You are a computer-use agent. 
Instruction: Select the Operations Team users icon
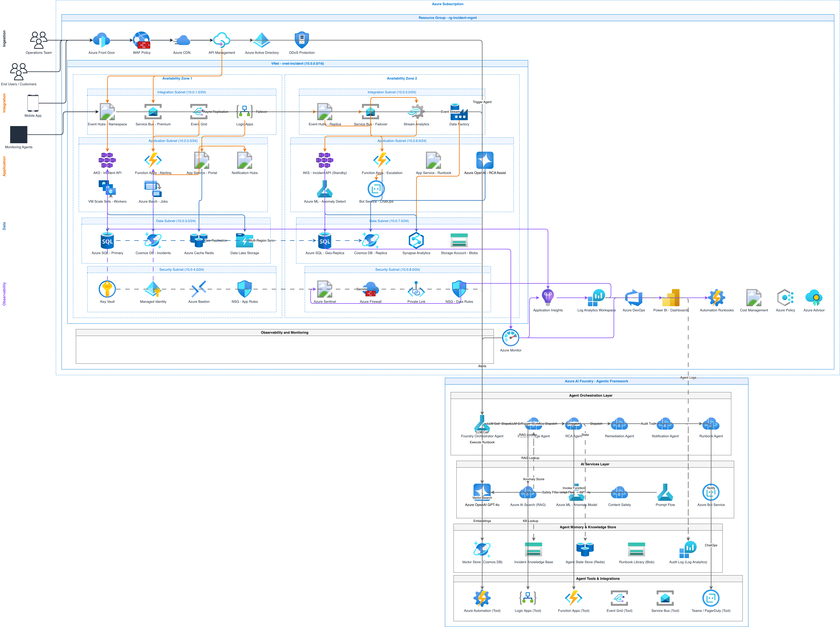tap(39, 40)
